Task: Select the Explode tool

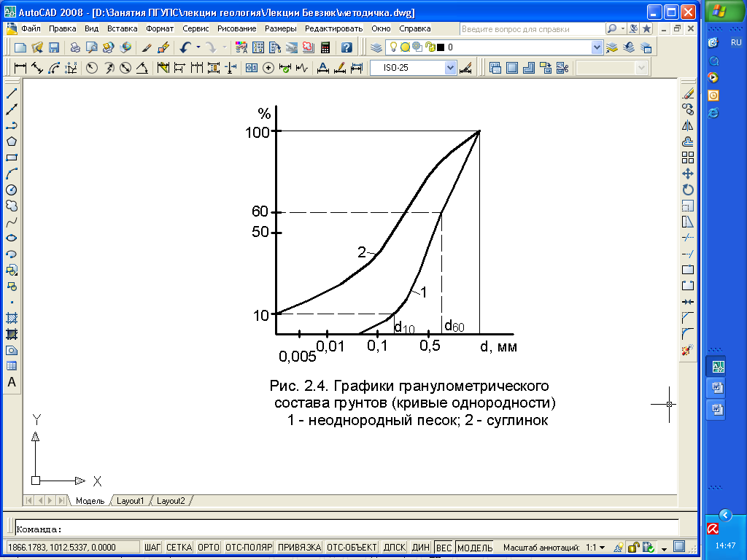Action: [x=687, y=351]
